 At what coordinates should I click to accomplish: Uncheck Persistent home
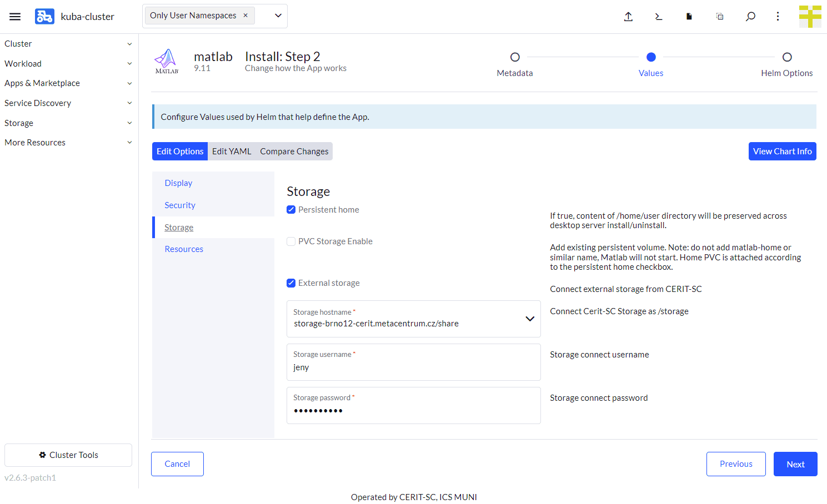pos(291,209)
